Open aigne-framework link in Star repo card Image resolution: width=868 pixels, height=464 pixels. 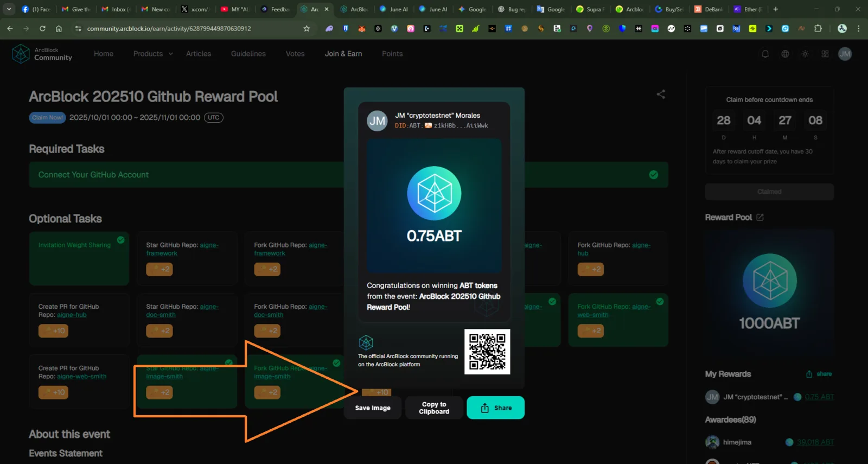182,249
